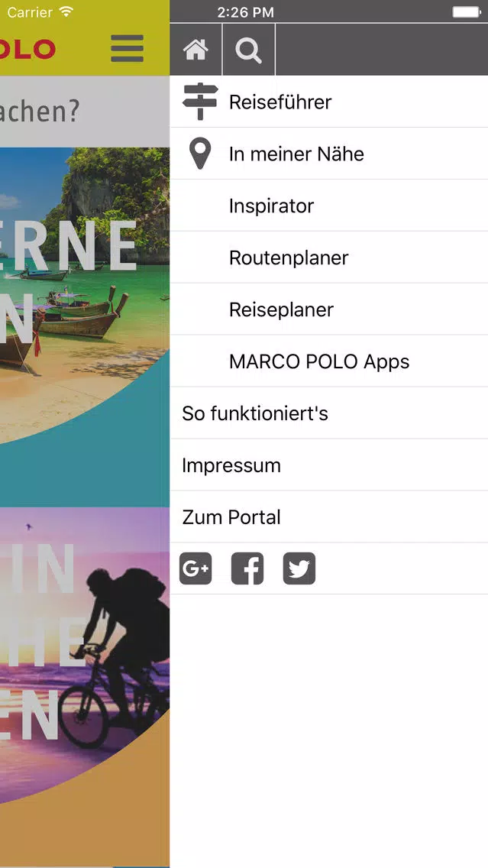
Task: Tap the signpost icon beside Reiseführer
Action: 200,102
